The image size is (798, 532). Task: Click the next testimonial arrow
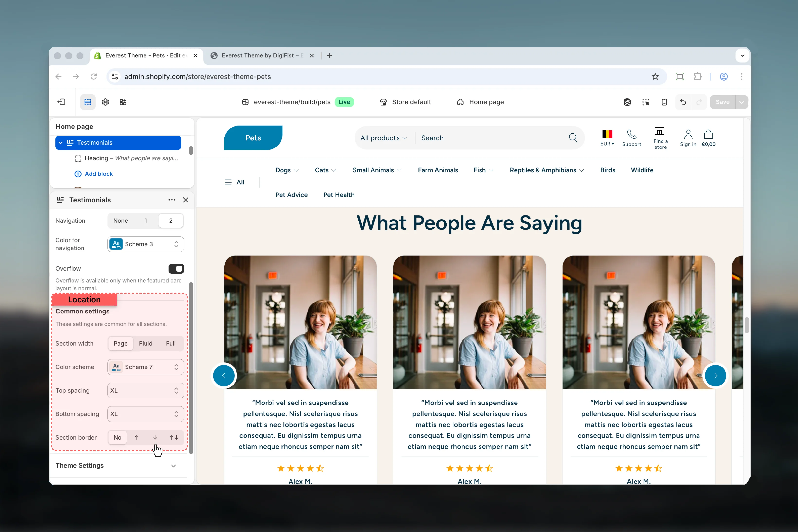click(x=715, y=375)
